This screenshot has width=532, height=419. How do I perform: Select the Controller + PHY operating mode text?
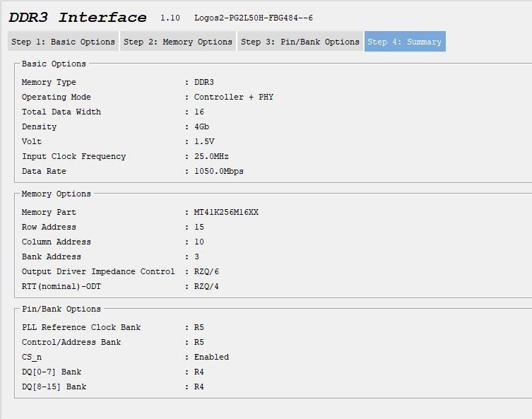pos(234,97)
